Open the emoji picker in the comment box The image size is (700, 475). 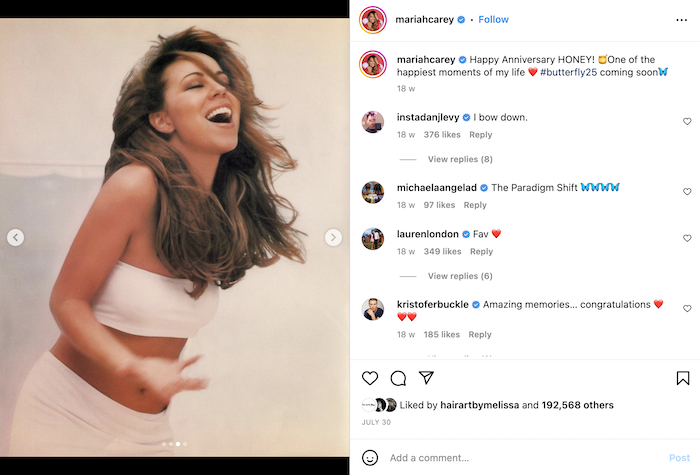pyautogui.click(x=370, y=458)
